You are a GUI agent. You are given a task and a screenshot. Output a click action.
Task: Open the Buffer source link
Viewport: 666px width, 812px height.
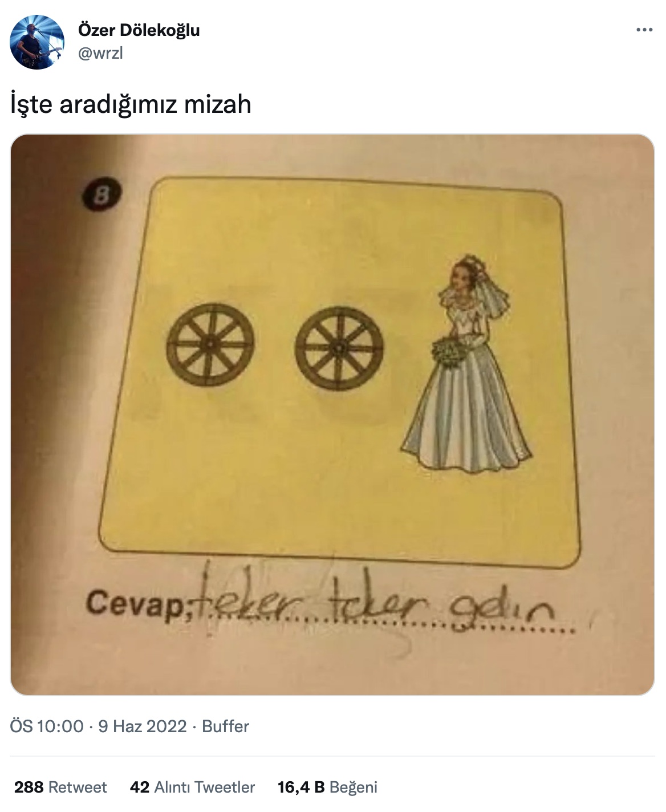coord(225,726)
